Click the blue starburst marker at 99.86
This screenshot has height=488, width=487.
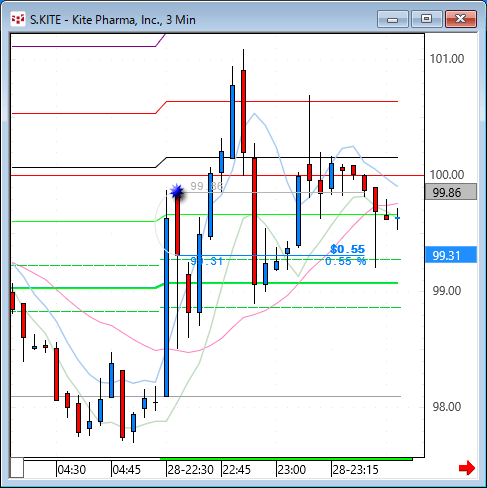177,192
